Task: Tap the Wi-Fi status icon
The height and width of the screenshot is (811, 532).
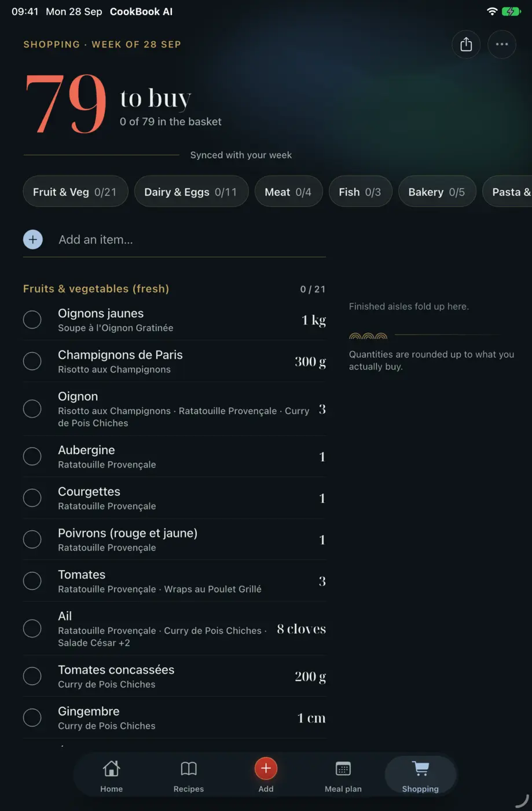Action: click(x=492, y=12)
